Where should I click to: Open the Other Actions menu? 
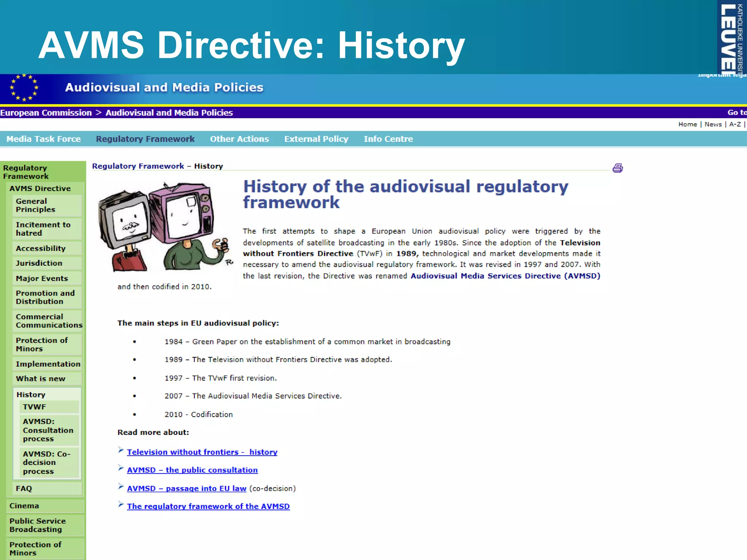click(x=239, y=139)
